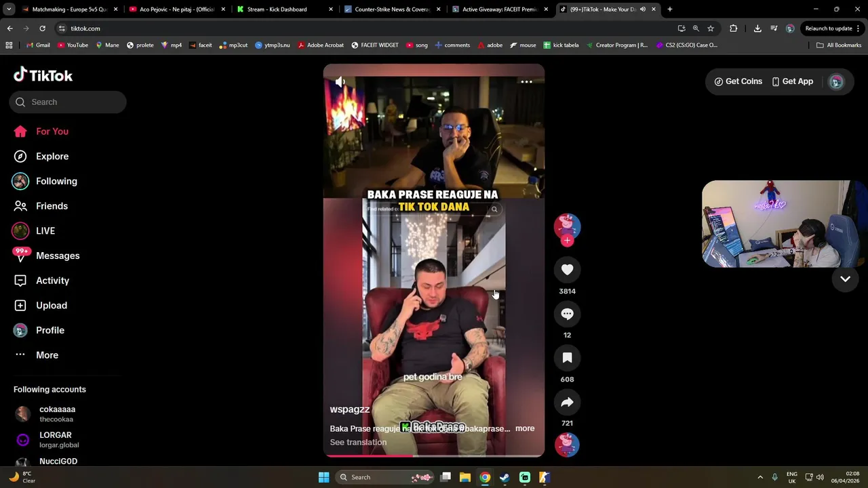
Task: Click Get Coins button
Action: (x=738, y=81)
